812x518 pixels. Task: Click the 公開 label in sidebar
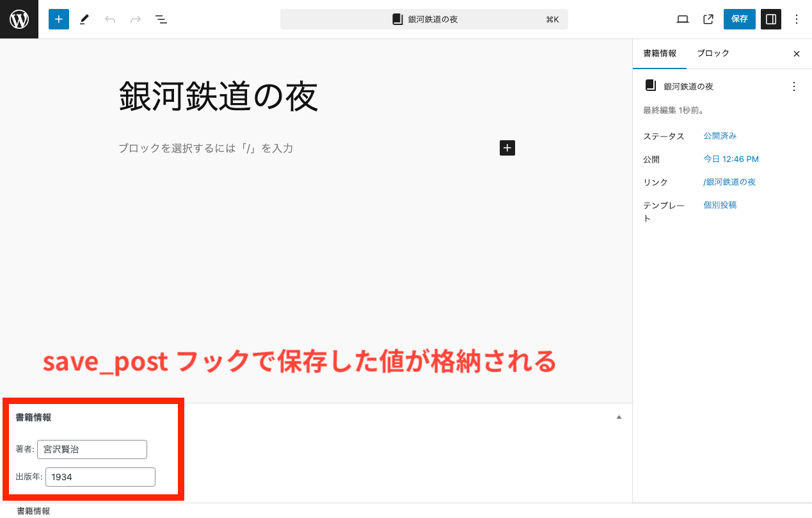tap(651, 159)
